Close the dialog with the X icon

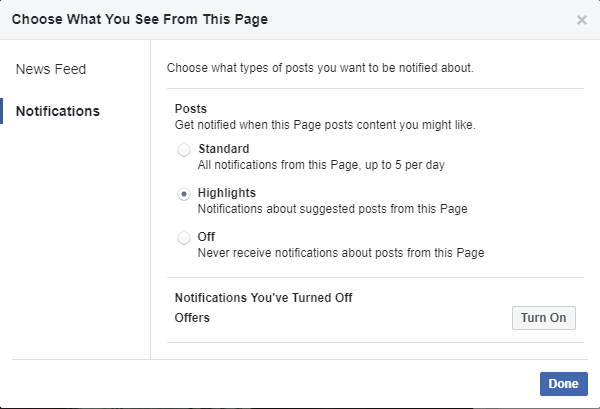pos(582,19)
